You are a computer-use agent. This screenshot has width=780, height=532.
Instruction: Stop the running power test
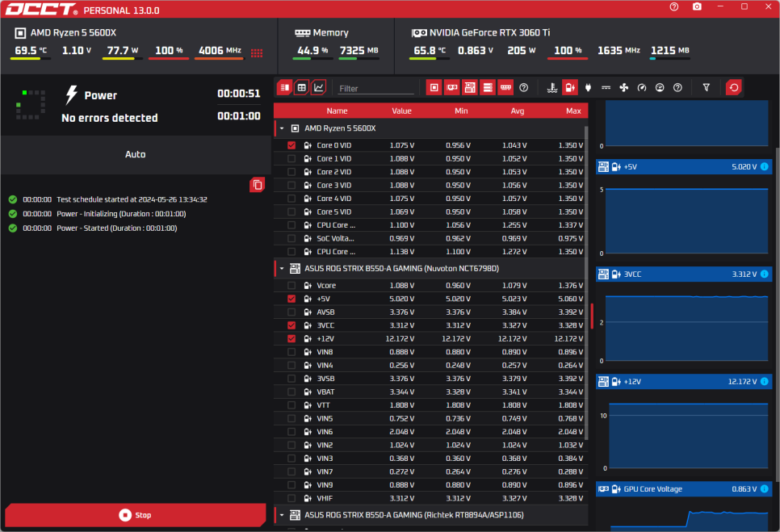135,515
